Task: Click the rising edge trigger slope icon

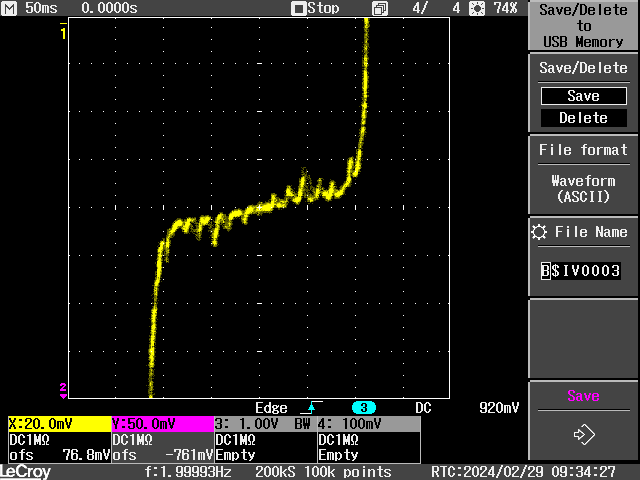Action: point(311,407)
